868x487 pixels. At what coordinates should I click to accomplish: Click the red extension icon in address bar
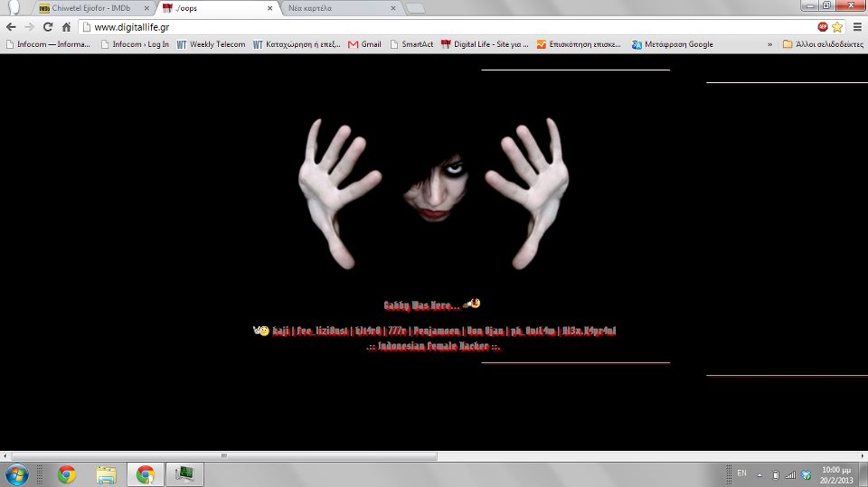coord(823,27)
